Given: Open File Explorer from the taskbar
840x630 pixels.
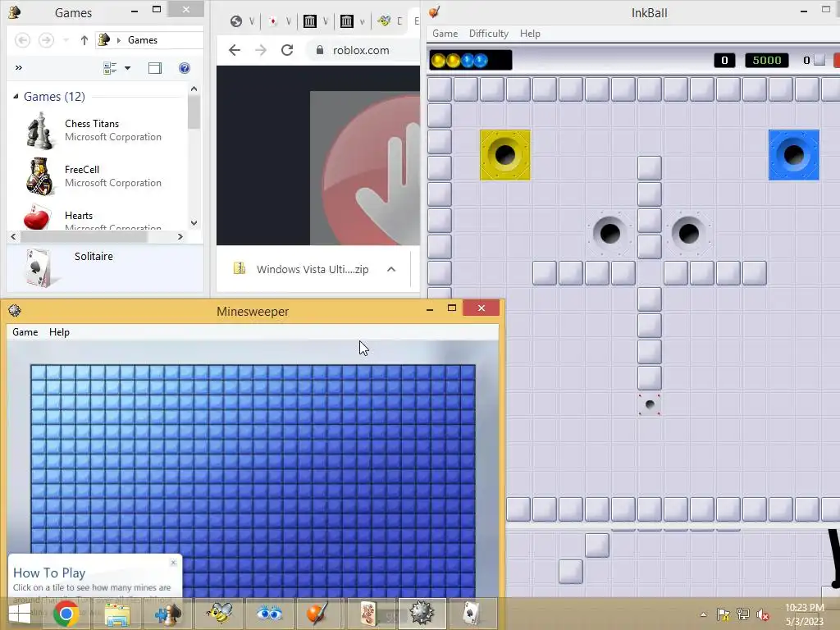Looking at the screenshot, I should (117, 614).
